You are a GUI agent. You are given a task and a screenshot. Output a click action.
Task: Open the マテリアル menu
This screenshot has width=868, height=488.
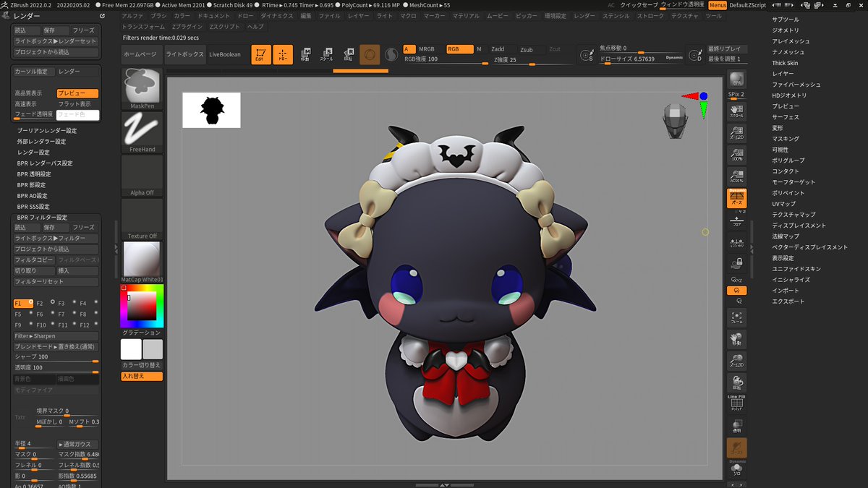coord(466,15)
